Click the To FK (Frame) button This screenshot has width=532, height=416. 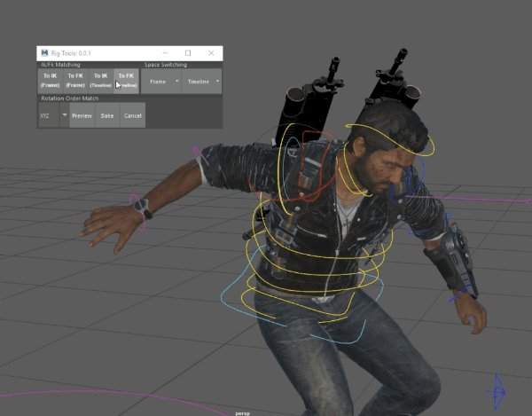(75, 81)
